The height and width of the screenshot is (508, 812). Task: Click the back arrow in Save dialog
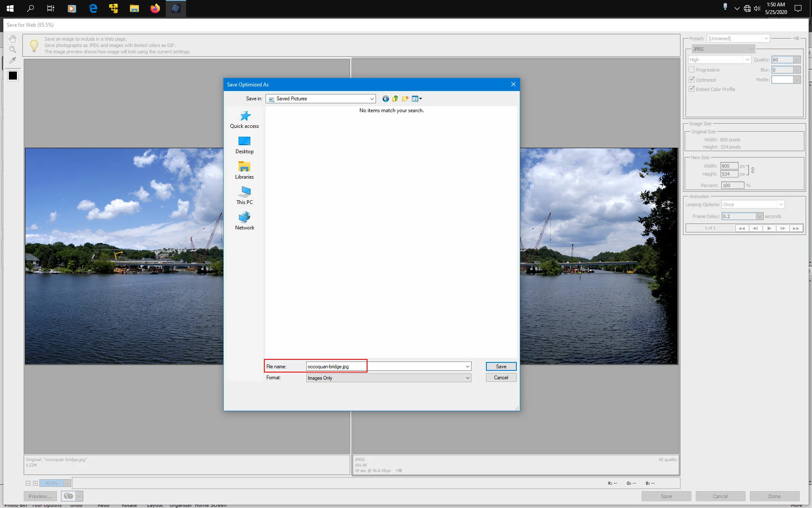[385, 99]
